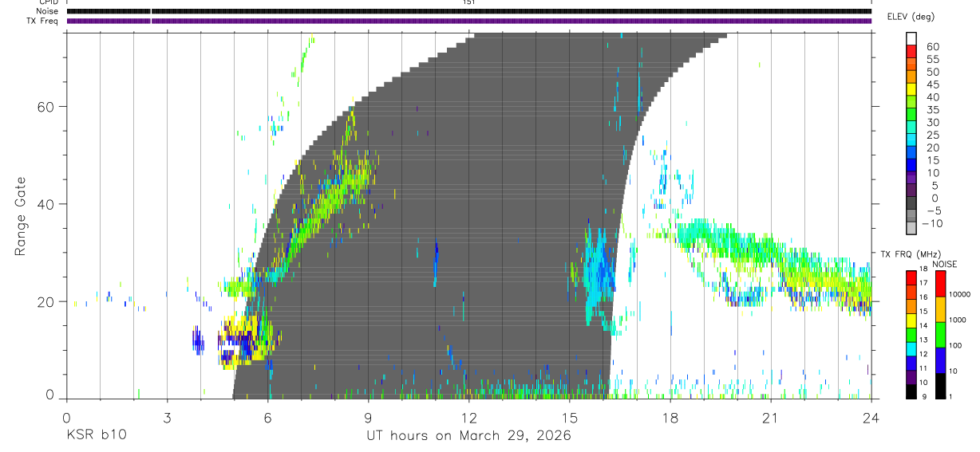The height and width of the screenshot is (452, 980).
Task: Click the 12 tick on the UT hours axis
Action: coord(468,417)
